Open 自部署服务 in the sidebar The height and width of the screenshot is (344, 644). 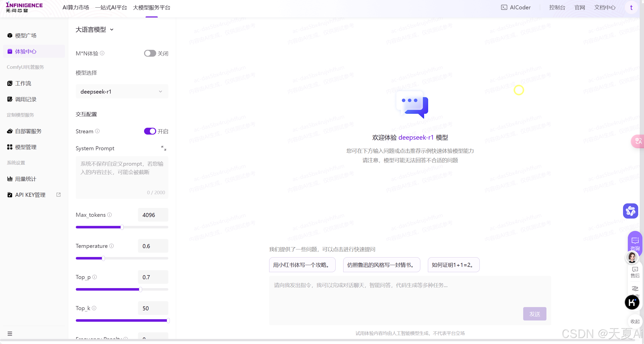(34, 131)
